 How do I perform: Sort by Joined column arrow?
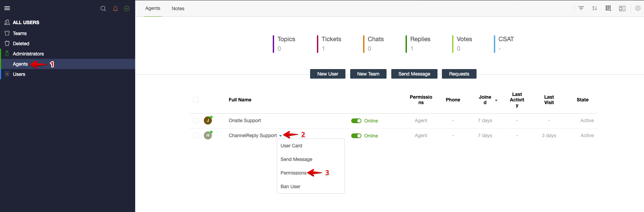click(x=496, y=100)
